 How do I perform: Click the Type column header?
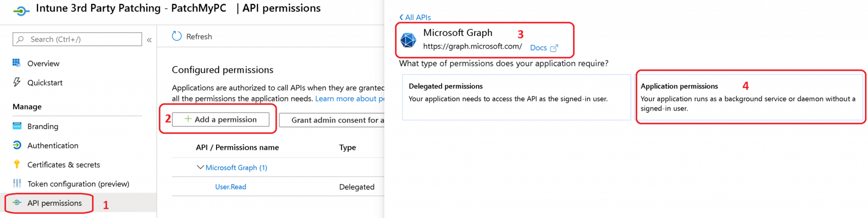(347, 147)
